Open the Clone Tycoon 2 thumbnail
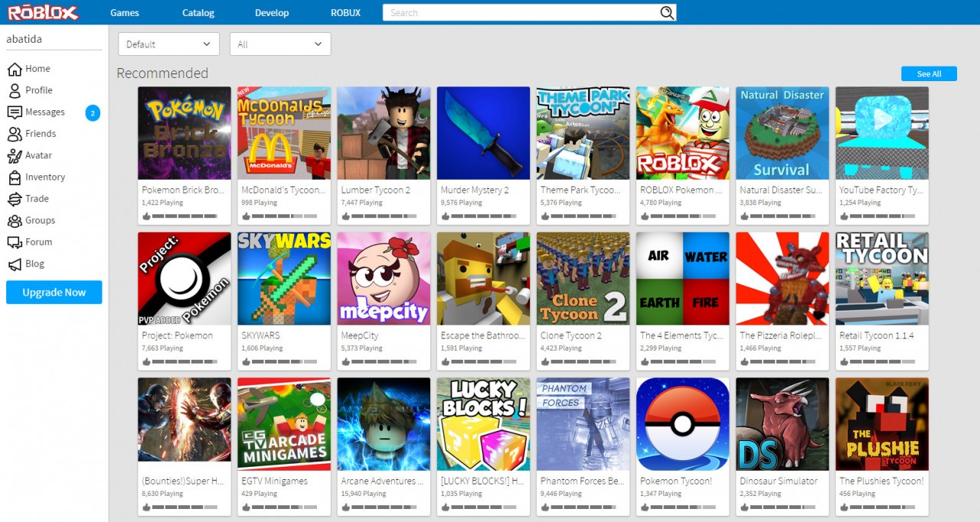980x522 pixels. tap(583, 279)
